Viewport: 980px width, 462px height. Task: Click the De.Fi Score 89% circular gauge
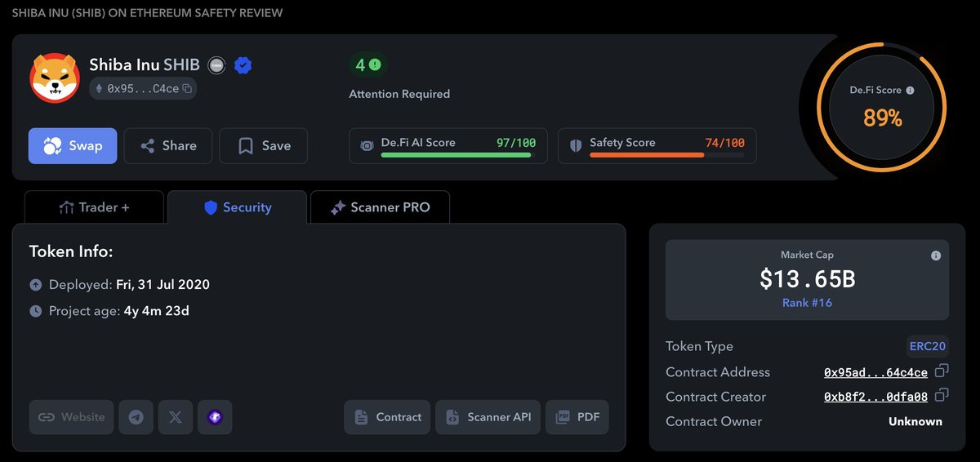point(882,107)
